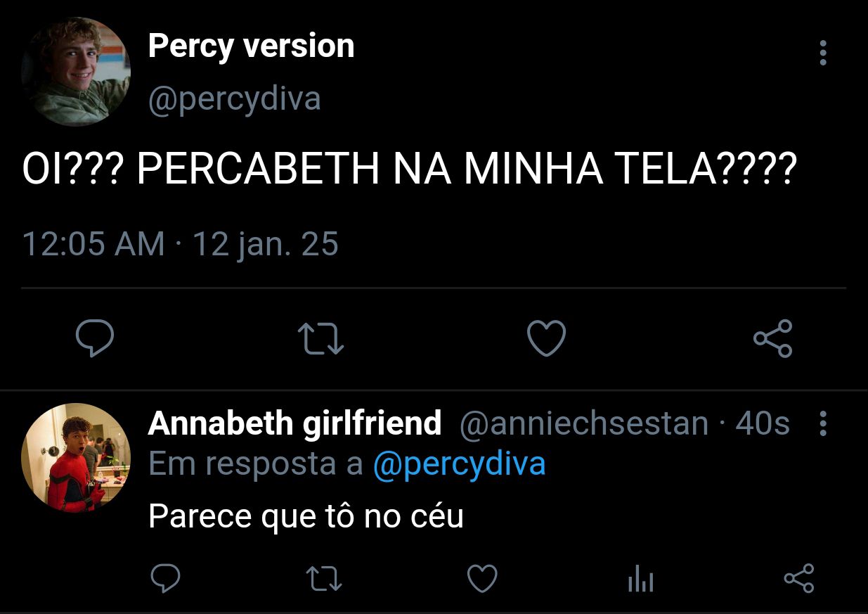The image size is (868, 614).
Task: View analytics of the Annabeth girlfriend reply
Action: coord(640,580)
